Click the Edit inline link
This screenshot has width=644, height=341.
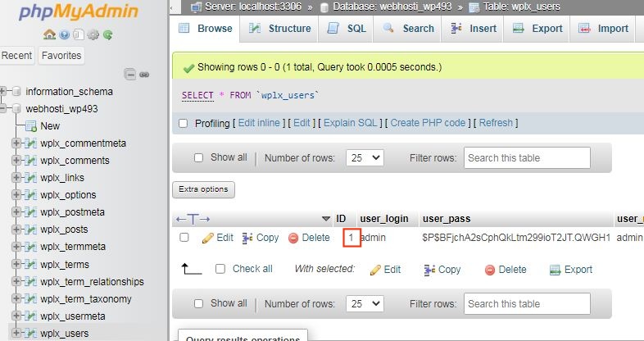point(259,123)
